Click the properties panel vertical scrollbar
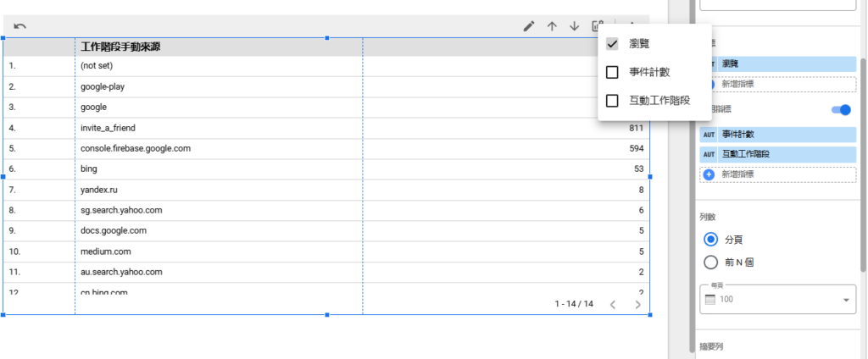 tap(863, 161)
